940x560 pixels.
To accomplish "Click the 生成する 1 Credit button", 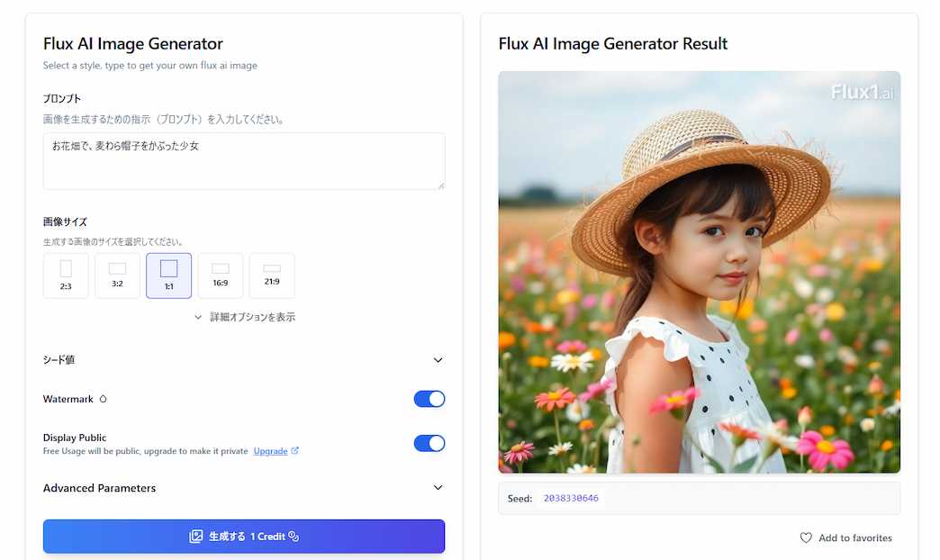I will tap(244, 537).
